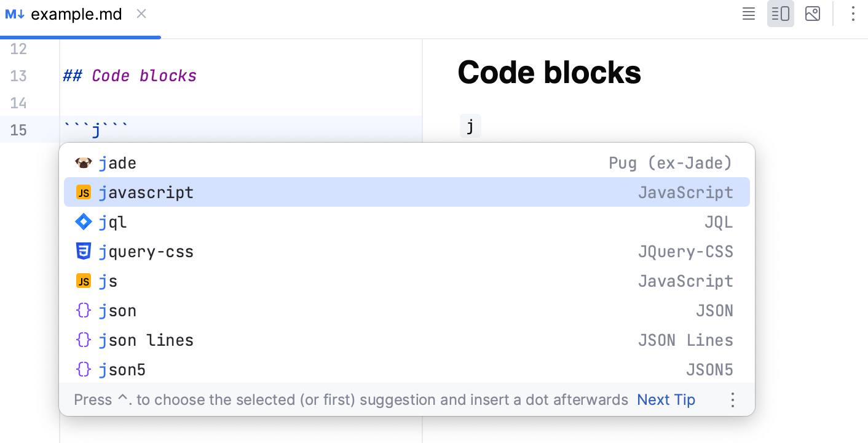Click the Code blocks heading in the preview
The image size is (868, 443).
coord(549,72)
